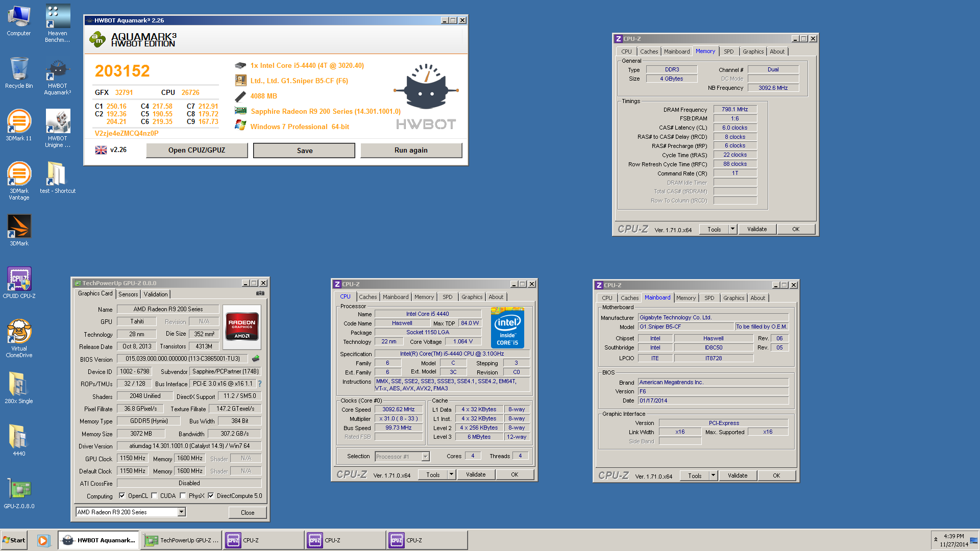
Task: Open Caches tab in CPU-Z CPU window
Action: click(x=367, y=297)
